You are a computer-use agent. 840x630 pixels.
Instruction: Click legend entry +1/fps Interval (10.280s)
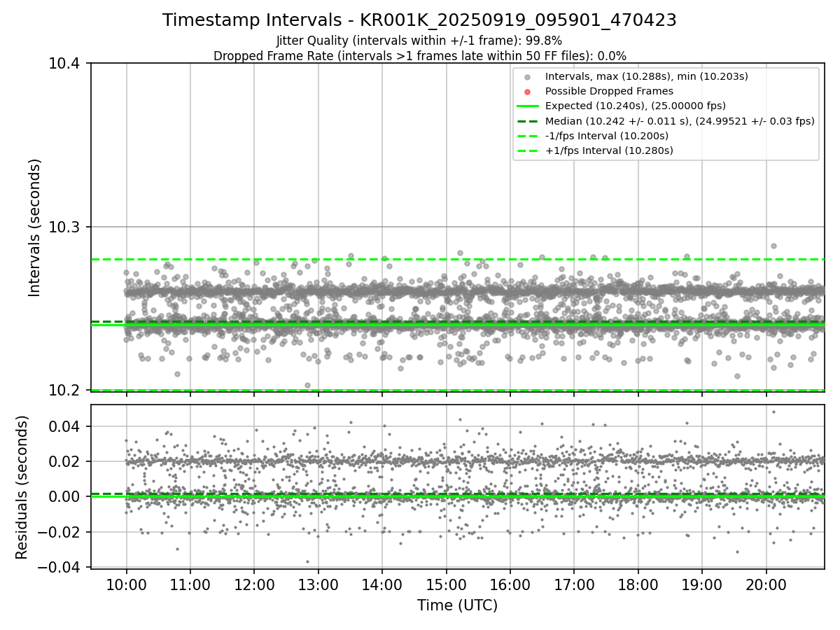pyautogui.click(x=609, y=150)
